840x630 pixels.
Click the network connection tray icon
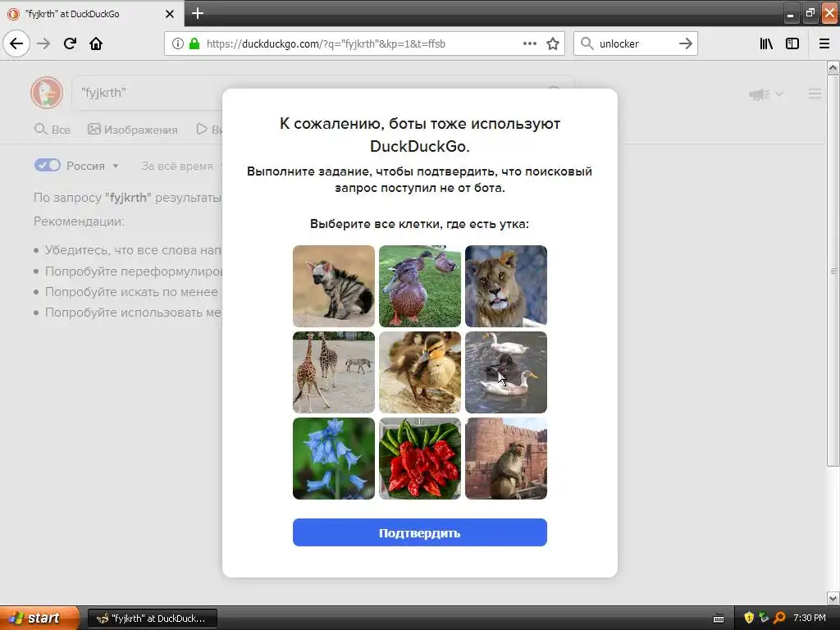pos(764,618)
